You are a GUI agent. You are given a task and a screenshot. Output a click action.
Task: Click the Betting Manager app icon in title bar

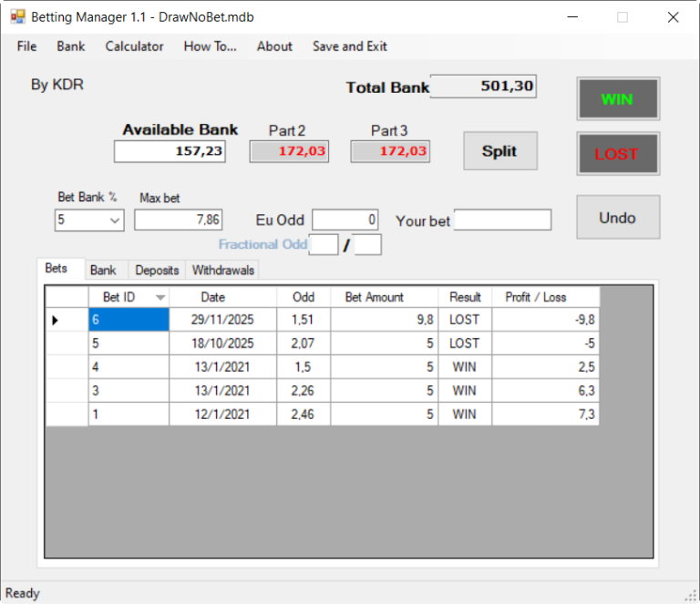coord(17,17)
